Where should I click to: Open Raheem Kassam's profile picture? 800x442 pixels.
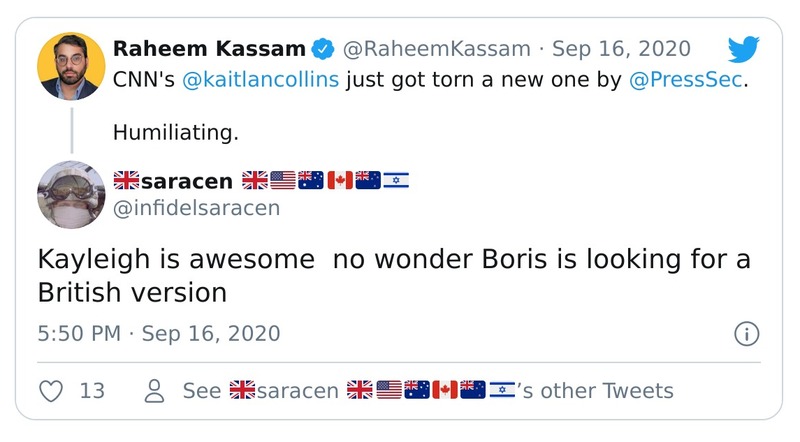click(71, 65)
